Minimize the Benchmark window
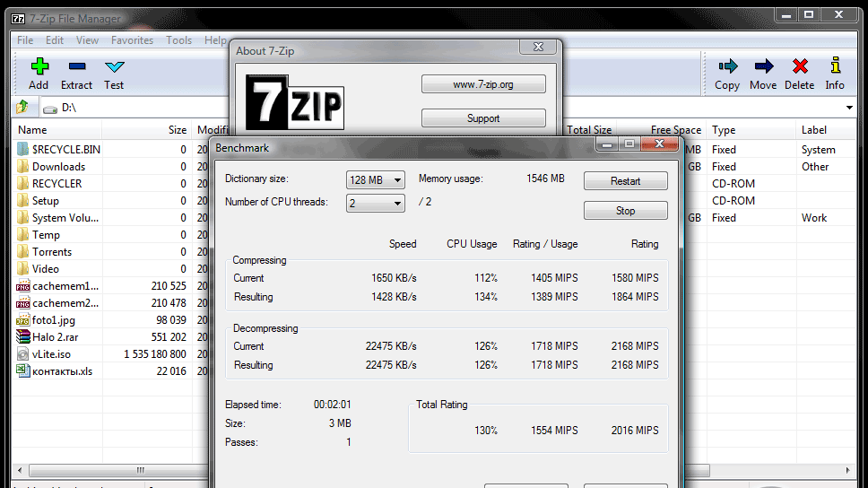Screen dimensions: 868x488 tap(607, 144)
